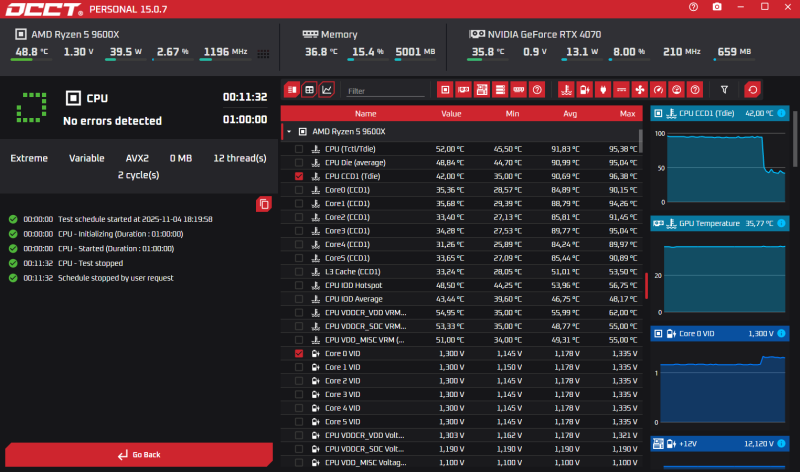Open CPU core grid icon beside 1196 MHz
This screenshot has width=800, height=472.
tap(263, 54)
